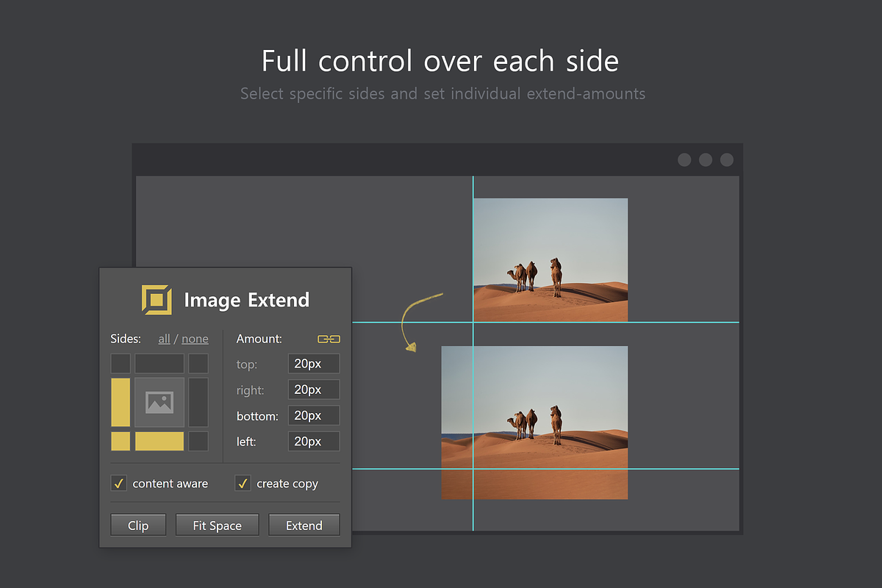Toggle the top-left corner side
The width and height of the screenshot is (882, 588).
[121, 363]
